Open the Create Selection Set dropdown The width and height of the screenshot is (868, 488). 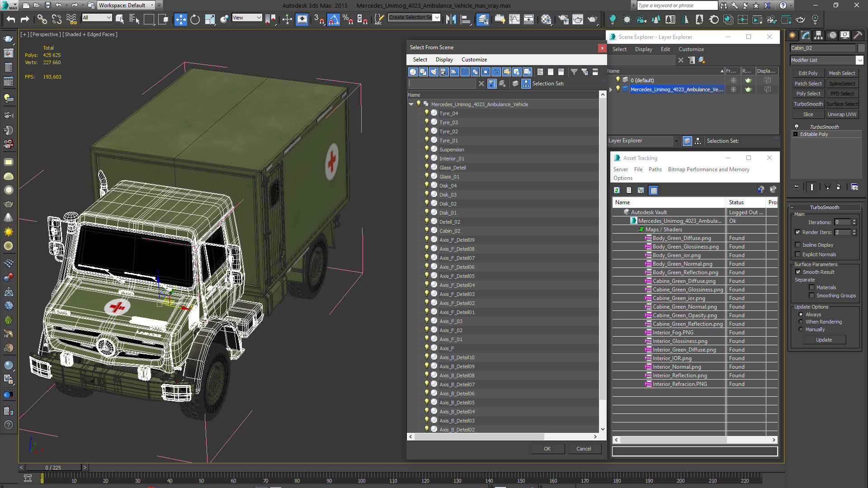pos(437,17)
